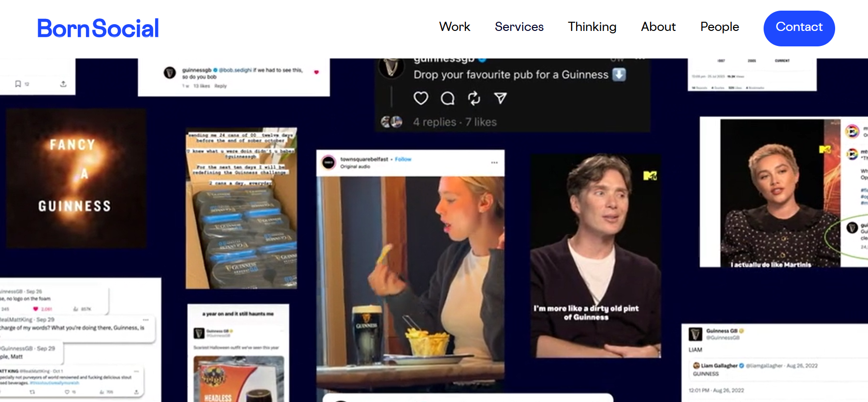Viewport: 868px width, 402px height.
Task: Click the repost arrows icon in the thread post
Action: click(474, 98)
